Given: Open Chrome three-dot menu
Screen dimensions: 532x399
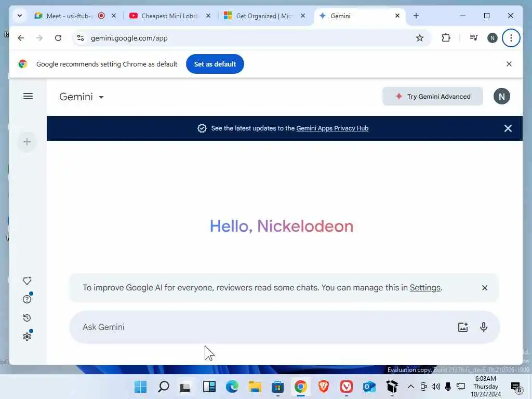Looking at the screenshot, I should click(511, 38).
